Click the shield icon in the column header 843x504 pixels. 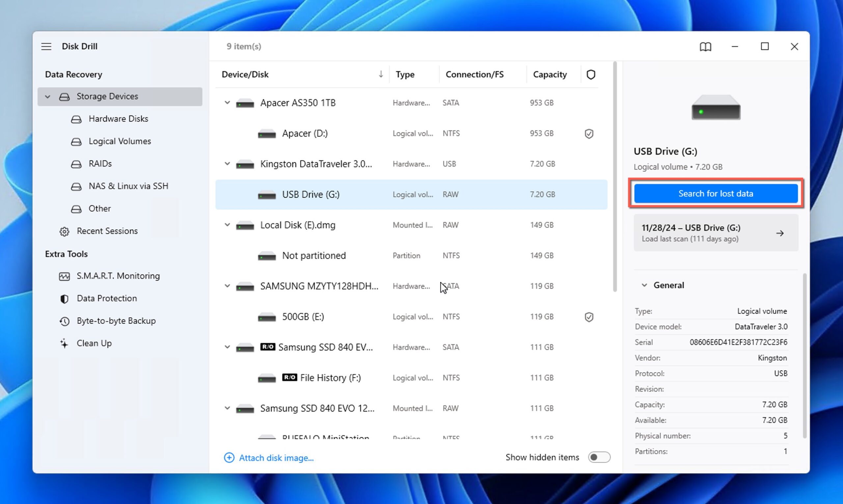591,74
